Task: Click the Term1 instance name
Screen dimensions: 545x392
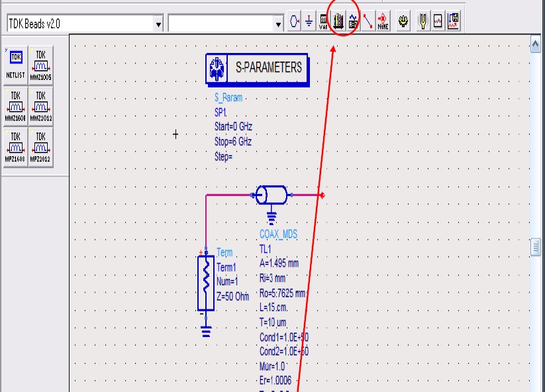Action: pyautogui.click(x=226, y=268)
